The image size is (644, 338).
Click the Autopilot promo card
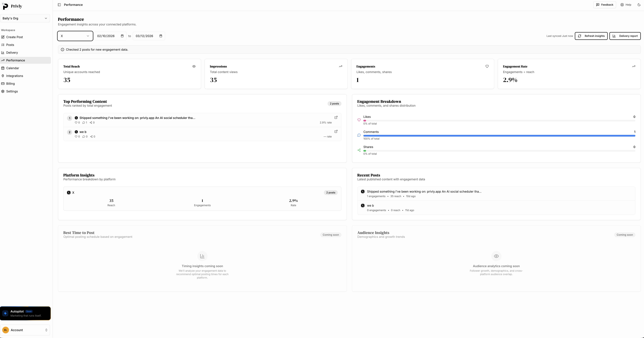click(25, 313)
